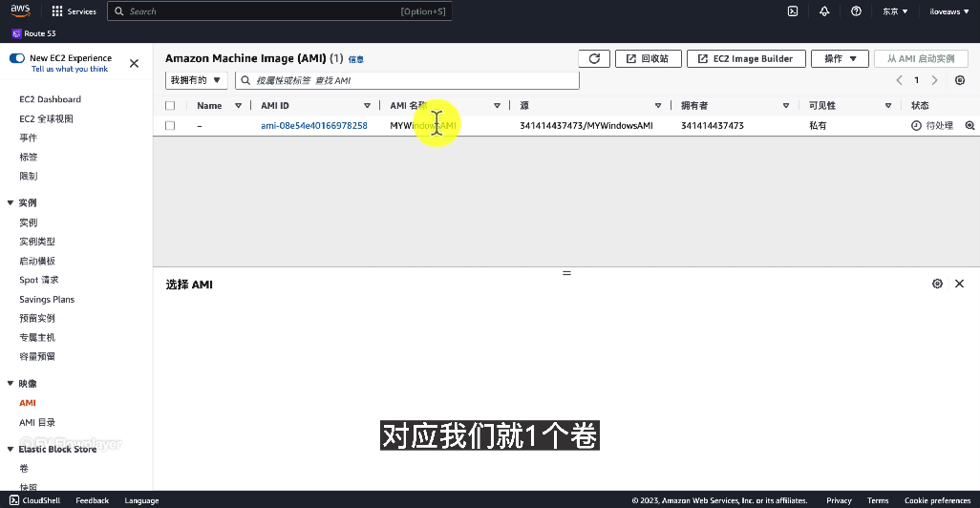Grab the panel split handle
Image resolution: width=980 pixels, height=508 pixels.
[566, 273]
